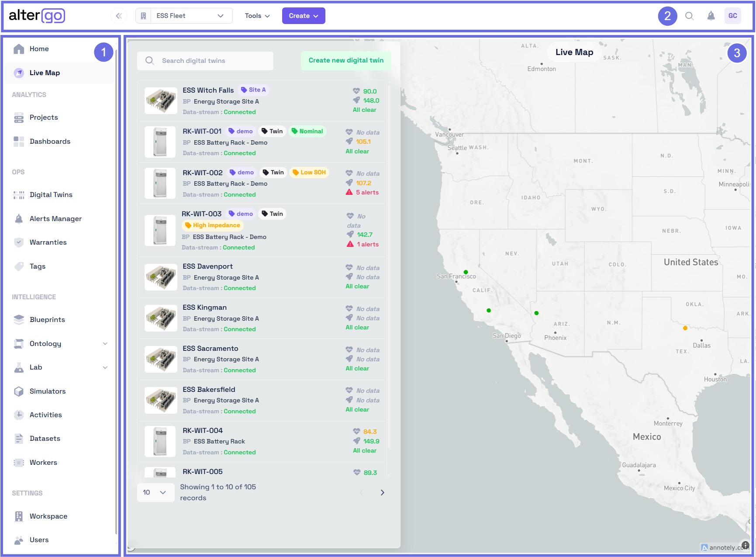Select the Dashboards icon
Image resolution: width=756 pixels, height=557 pixels.
click(18, 141)
